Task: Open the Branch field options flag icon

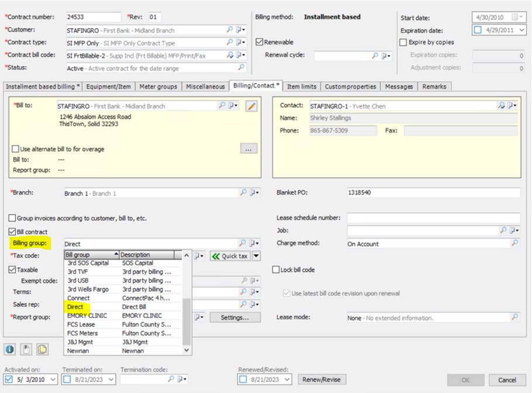Action: [254, 192]
